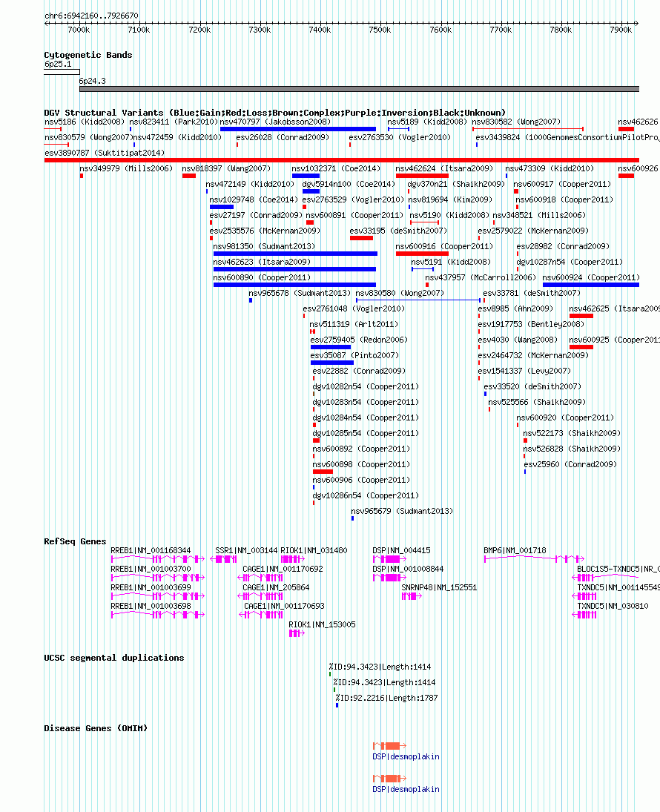Open variant nsv1032371 (Coe2014)
660x812 pixels.
click(x=336, y=169)
